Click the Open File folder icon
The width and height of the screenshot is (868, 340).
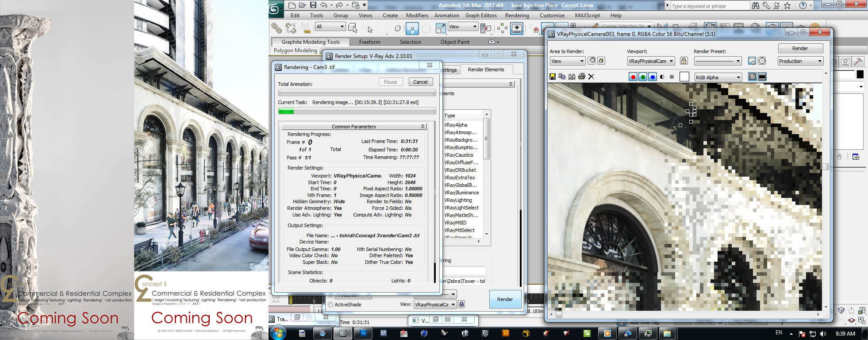(302, 5)
